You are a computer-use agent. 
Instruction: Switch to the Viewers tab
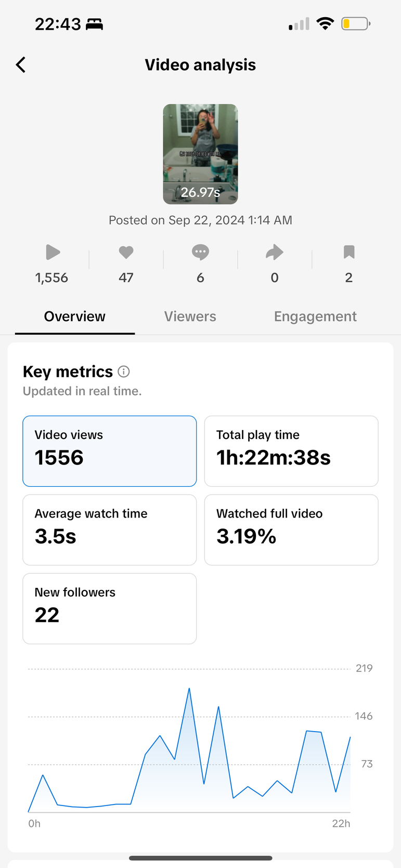pos(190,317)
